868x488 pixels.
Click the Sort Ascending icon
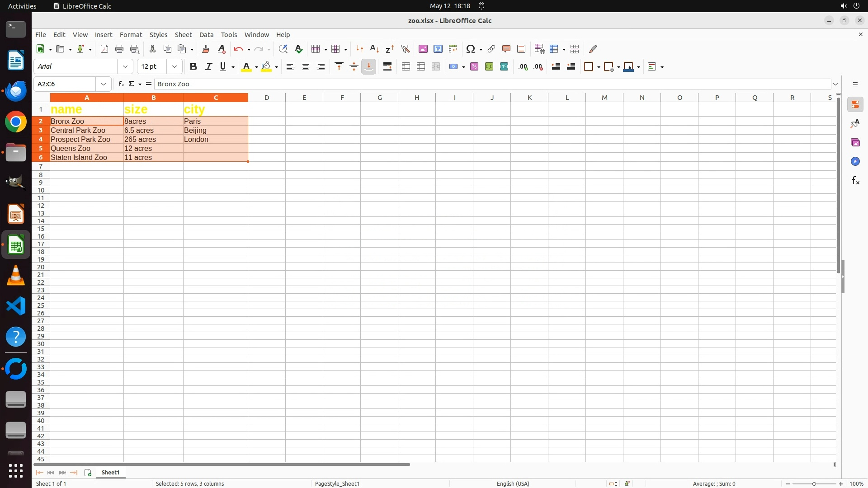[x=374, y=49]
